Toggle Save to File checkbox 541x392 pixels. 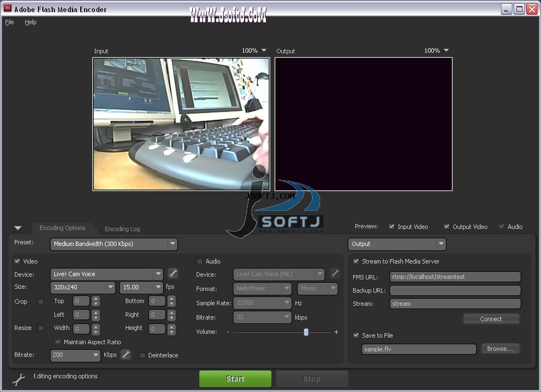[x=356, y=335]
